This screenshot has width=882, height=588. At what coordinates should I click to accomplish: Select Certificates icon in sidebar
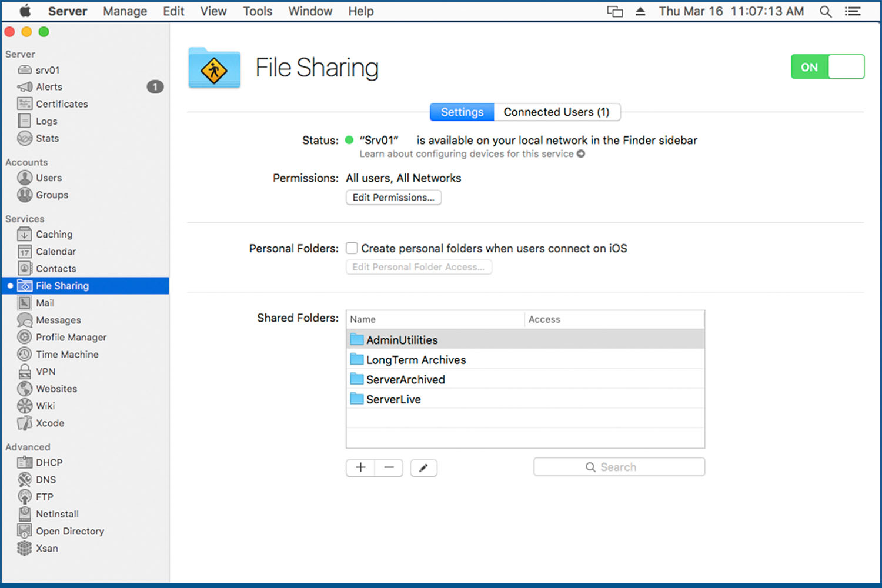(x=25, y=104)
